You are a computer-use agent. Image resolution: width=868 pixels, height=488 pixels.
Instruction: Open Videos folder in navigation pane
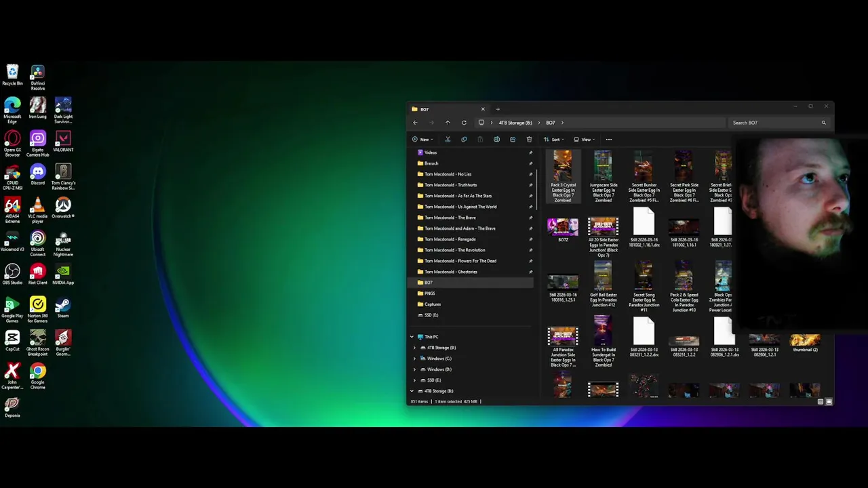tap(431, 152)
